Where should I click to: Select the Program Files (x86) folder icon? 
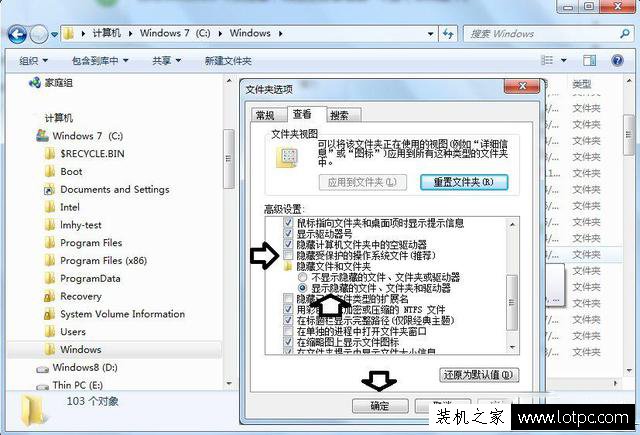[x=49, y=260]
